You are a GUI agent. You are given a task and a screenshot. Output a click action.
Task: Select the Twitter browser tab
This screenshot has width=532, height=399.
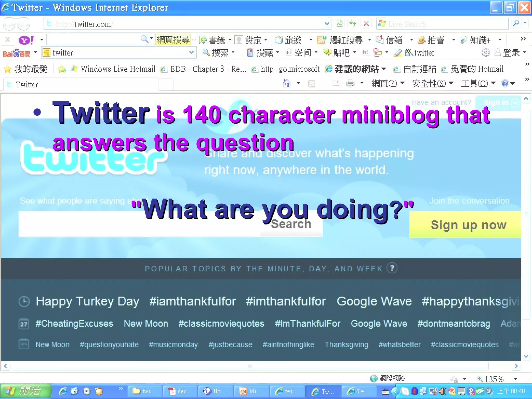click(27, 85)
